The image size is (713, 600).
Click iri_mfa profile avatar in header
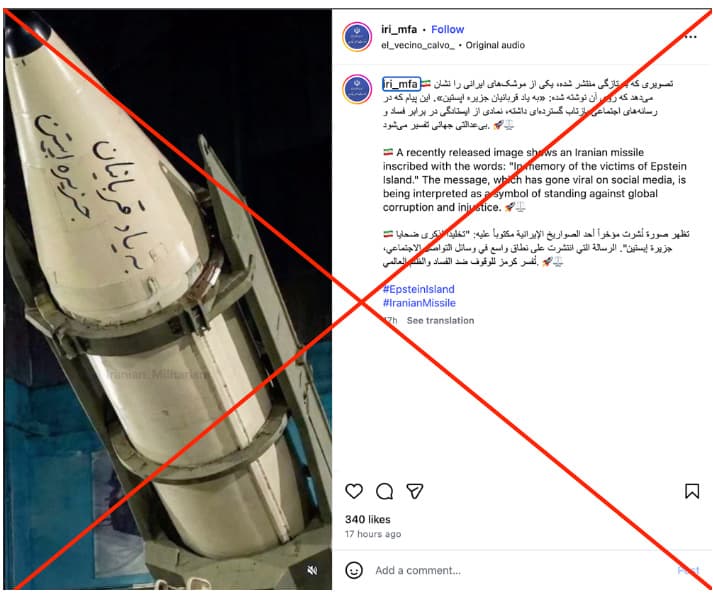(357, 37)
